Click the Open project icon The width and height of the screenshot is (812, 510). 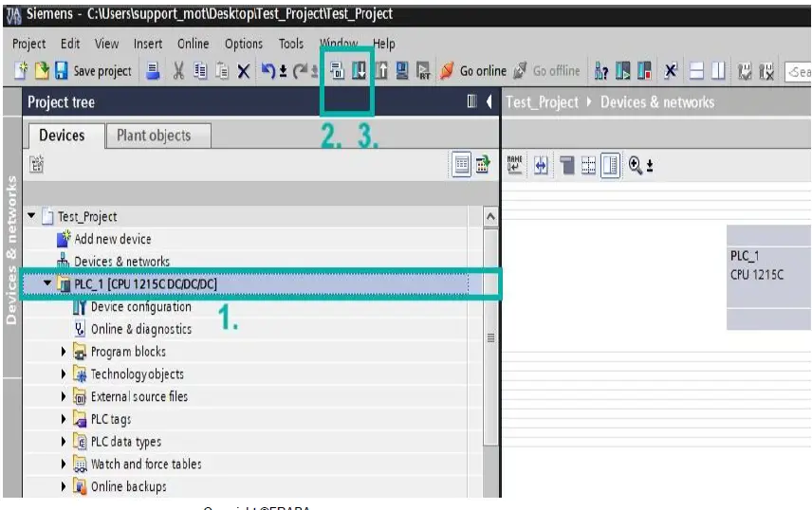(42, 70)
